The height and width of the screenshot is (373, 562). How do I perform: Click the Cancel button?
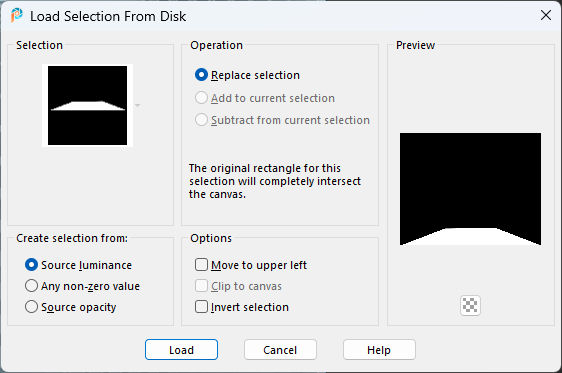(280, 350)
